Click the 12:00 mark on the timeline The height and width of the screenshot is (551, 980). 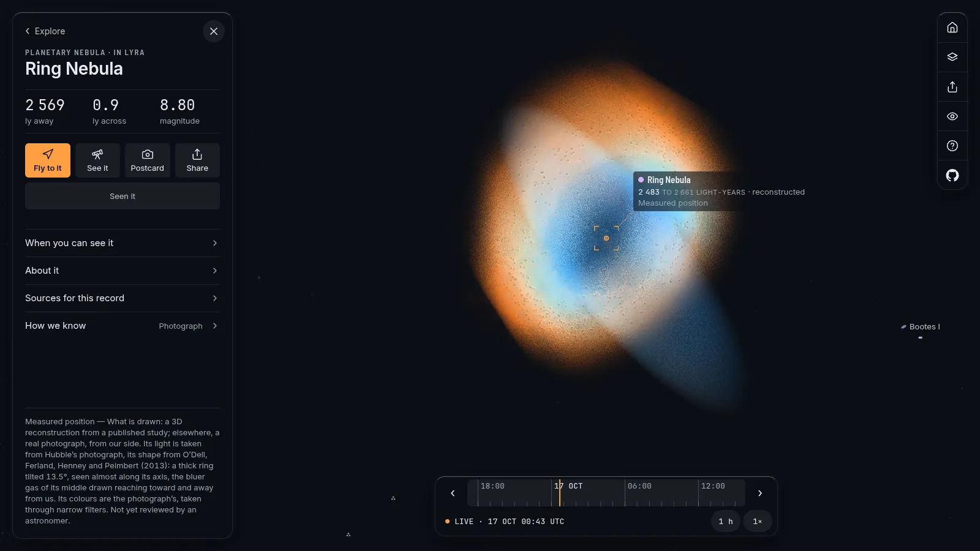click(713, 486)
